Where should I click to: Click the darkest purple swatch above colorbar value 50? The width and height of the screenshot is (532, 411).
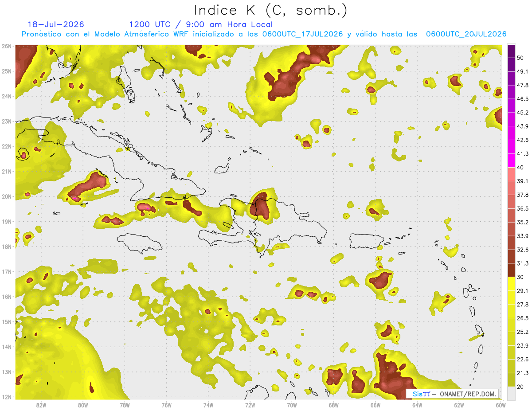coord(511,51)
